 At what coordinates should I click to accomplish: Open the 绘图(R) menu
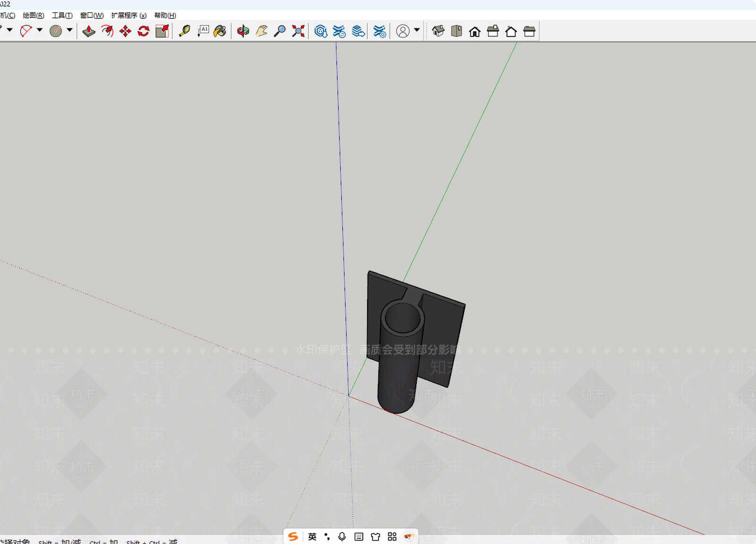34,16
